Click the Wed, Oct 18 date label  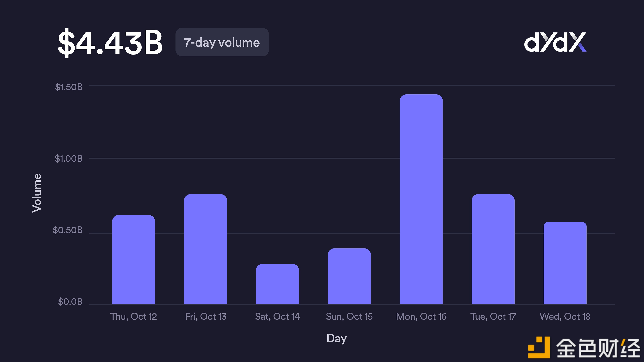[565, 317]
